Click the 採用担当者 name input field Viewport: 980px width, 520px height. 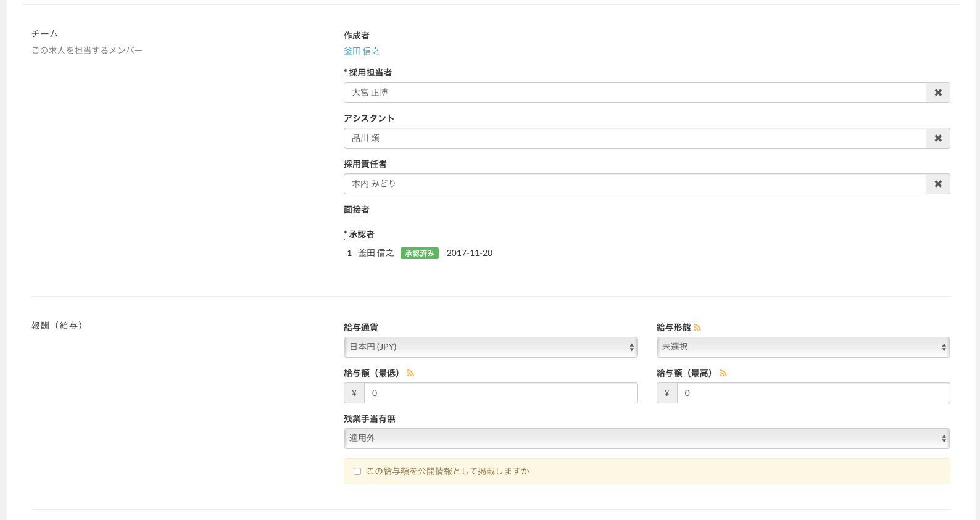[x=634, y=93]
